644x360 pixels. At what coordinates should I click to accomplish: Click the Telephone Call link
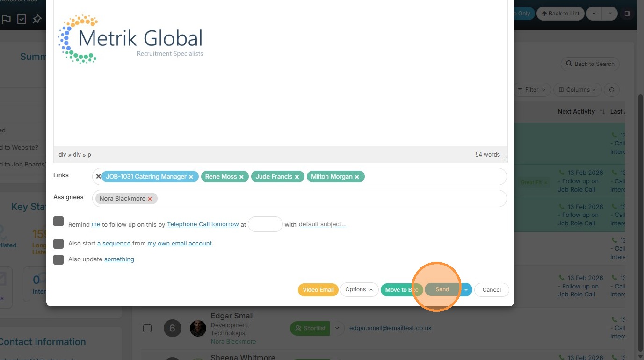[x=188, y=224]
